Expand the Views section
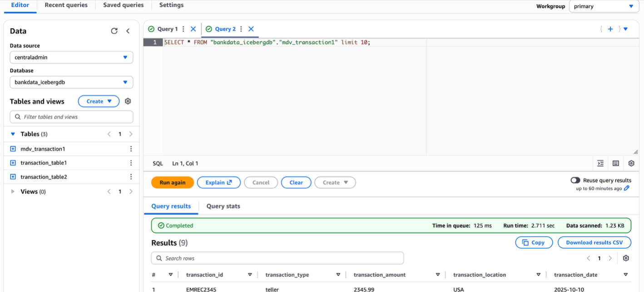Viewport: 644px width, 292px height. tap(13, 192)
